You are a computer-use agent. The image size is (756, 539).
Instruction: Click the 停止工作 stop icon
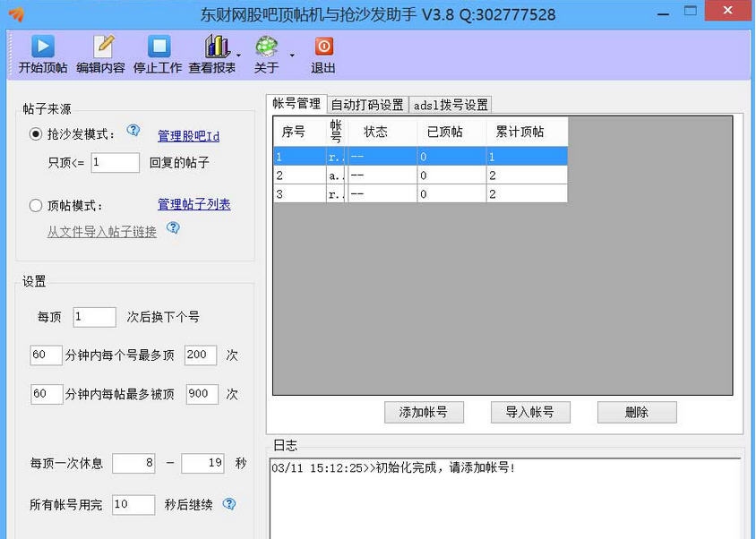[x=159, y=47]
